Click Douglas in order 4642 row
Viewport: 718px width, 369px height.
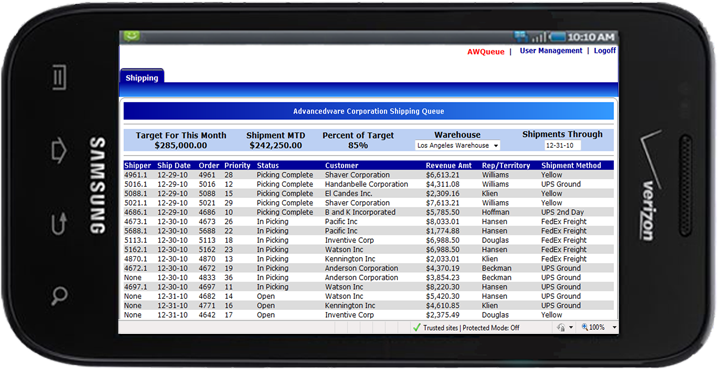click(x=495, y=315)
